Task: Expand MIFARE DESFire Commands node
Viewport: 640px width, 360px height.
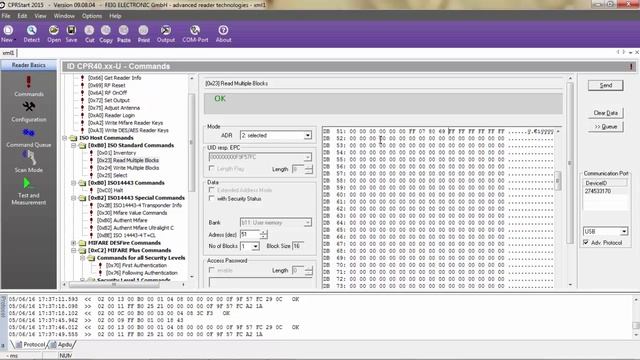Action: pyautogui.click(x=73, y=243)
